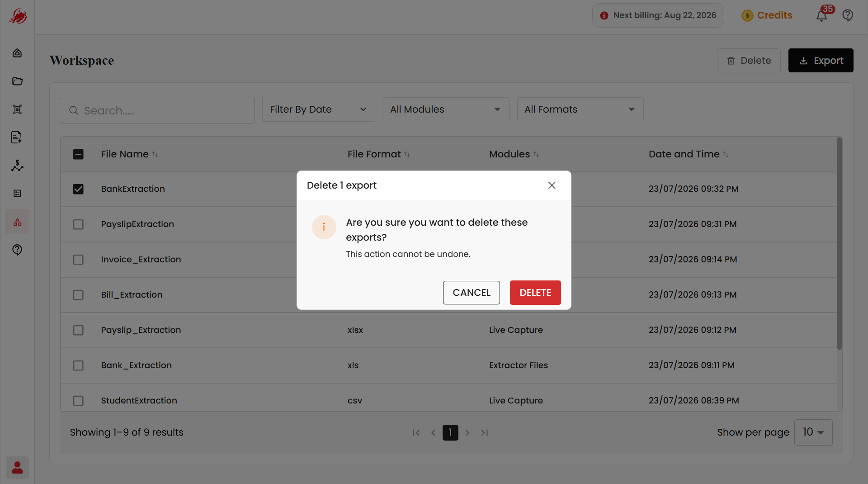Open the list panel icon in the sidebar
Screen dimensions: 868x484
click(x=17, y=194)
